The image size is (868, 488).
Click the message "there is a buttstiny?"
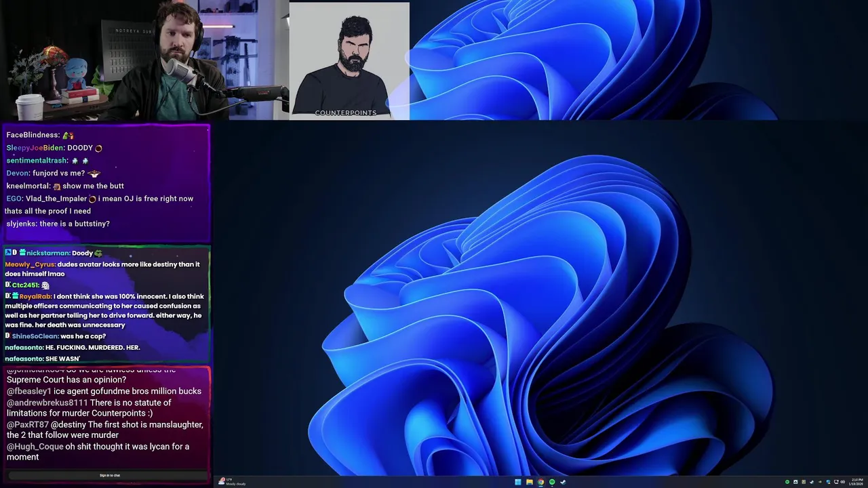click(x=75, y=224)
